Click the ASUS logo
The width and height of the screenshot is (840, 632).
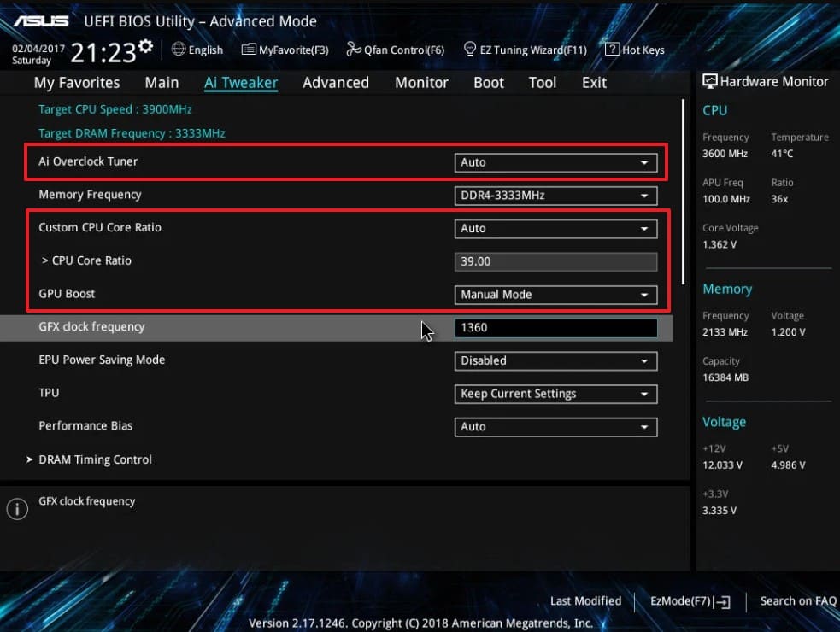click(x=41, y=21)
